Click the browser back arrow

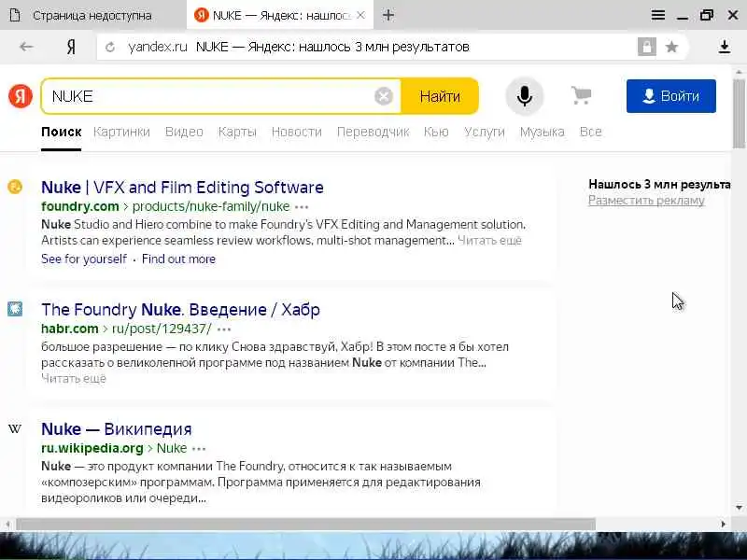(x=26, y=47)
